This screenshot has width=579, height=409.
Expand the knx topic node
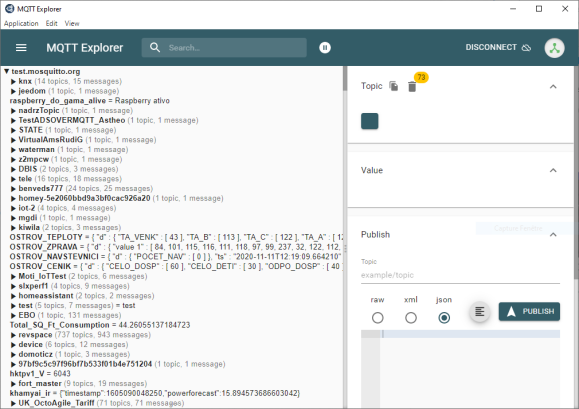point(13,81)
